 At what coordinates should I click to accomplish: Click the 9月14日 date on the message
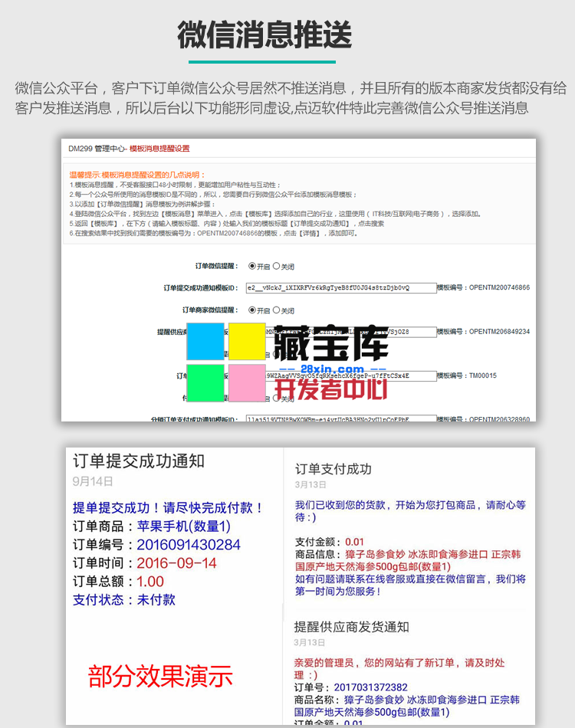point(93,481)
